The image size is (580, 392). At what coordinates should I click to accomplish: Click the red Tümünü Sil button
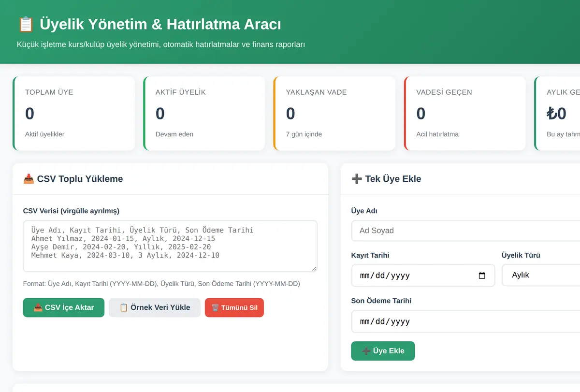[234, 307]
